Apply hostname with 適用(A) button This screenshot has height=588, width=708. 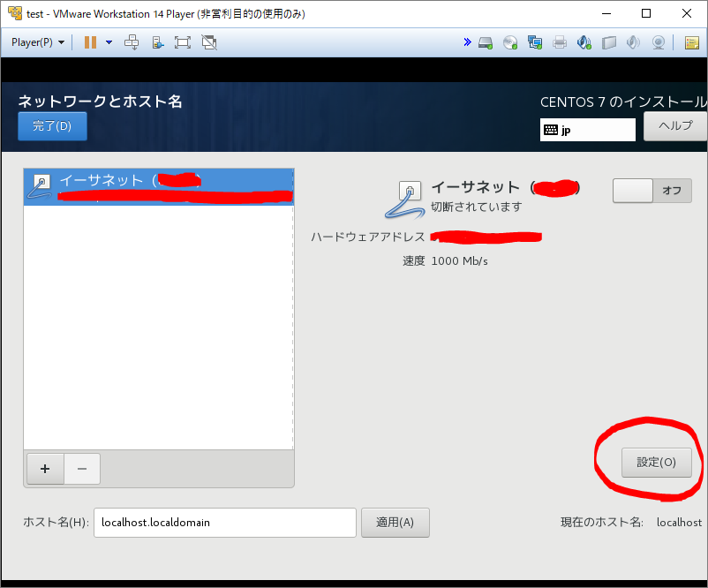(395, 523)
